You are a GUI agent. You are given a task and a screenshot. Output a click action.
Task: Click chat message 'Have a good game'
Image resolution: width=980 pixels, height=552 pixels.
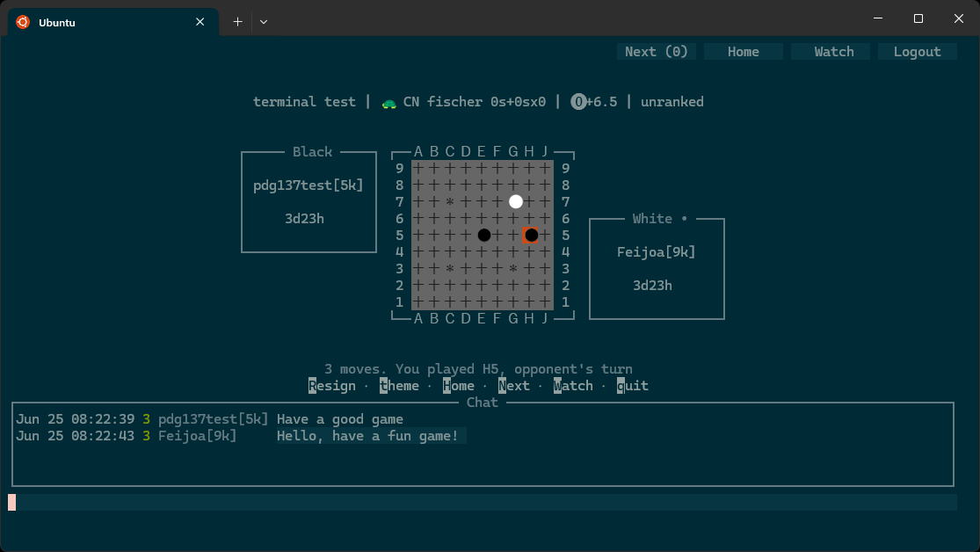tap(340, 419)
